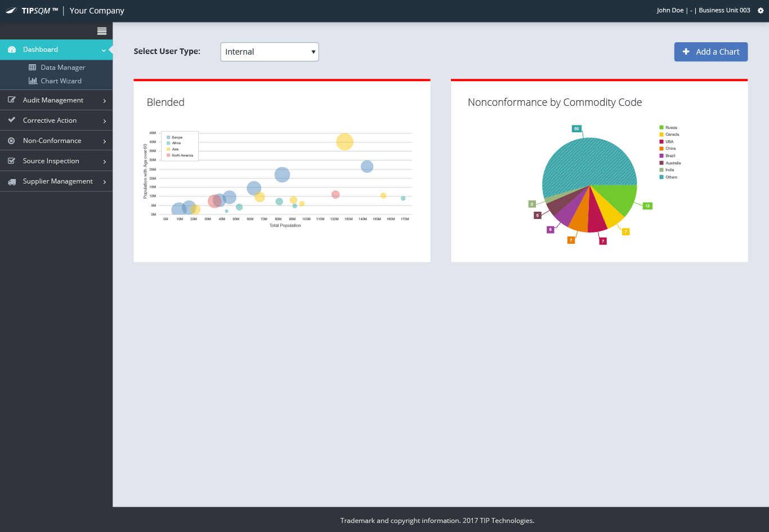Screen dimensions: 769x532
Task: Click Business Unit 003 in the header
Action: 725,11
